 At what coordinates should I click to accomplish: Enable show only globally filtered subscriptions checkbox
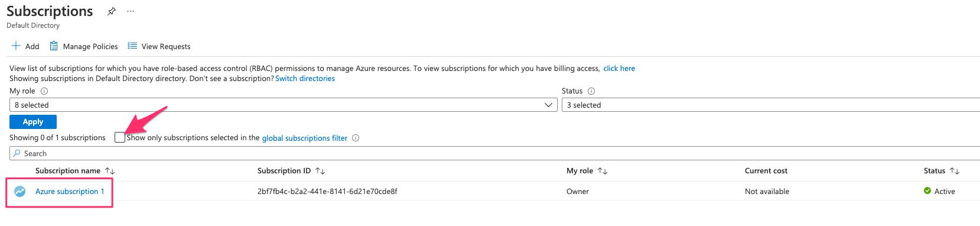(x=120, y=137)
